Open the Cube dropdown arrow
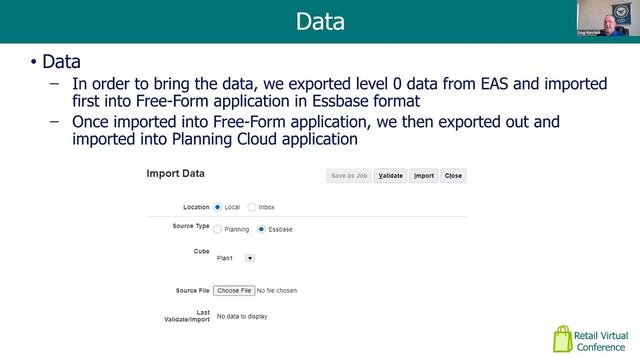The height and width of the screenshot is (360, 640). click(x=250, y=258)
